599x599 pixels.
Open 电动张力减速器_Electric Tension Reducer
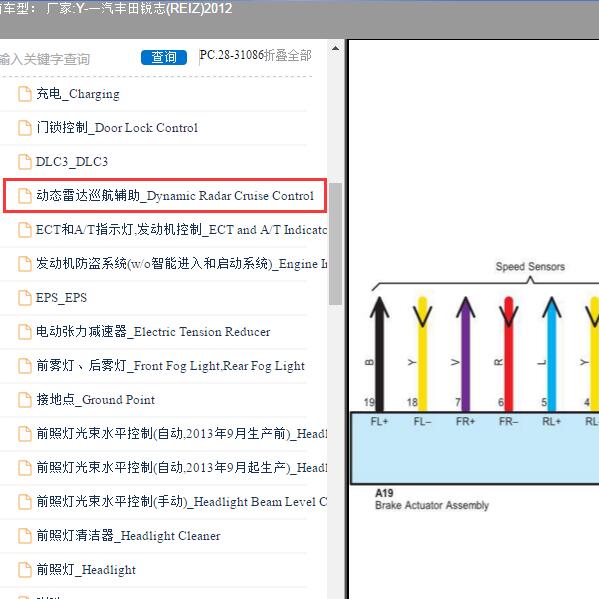tap(153, 332)
